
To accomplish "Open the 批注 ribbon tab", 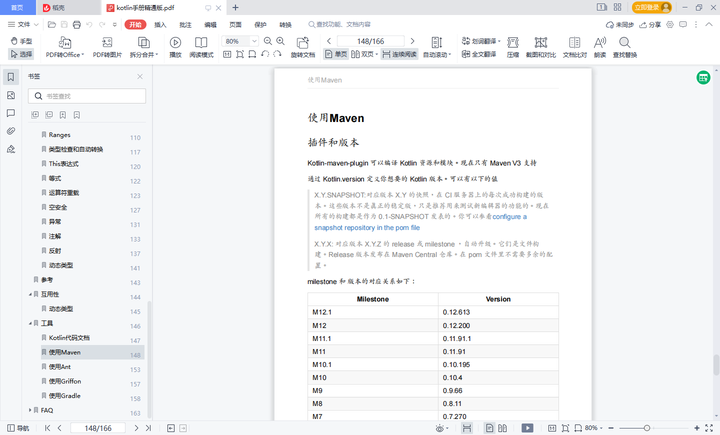I will coord(186,25).
